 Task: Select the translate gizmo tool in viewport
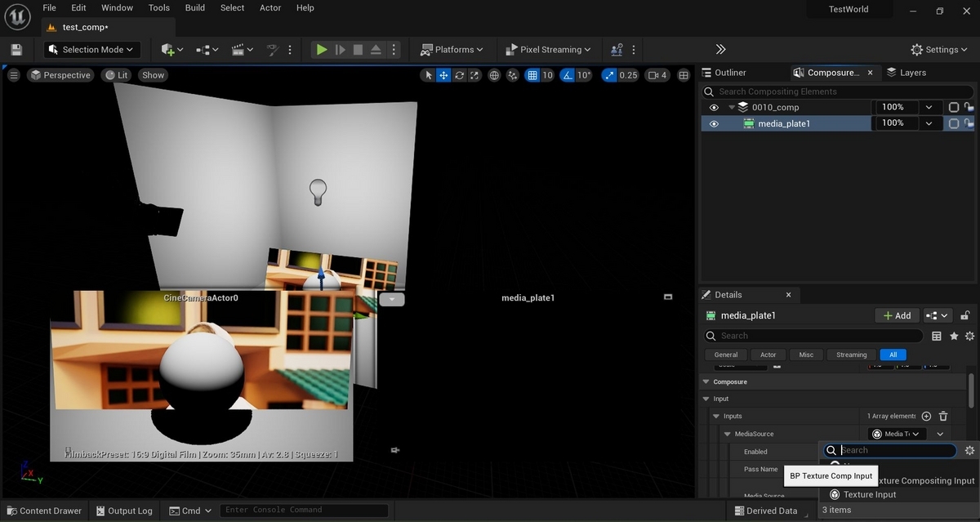coord(443,75)
